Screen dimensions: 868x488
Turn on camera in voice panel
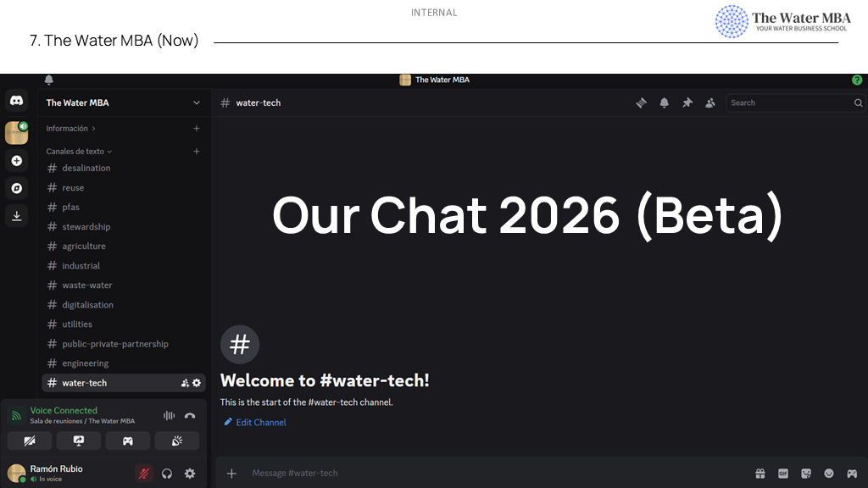coord(30,441)
